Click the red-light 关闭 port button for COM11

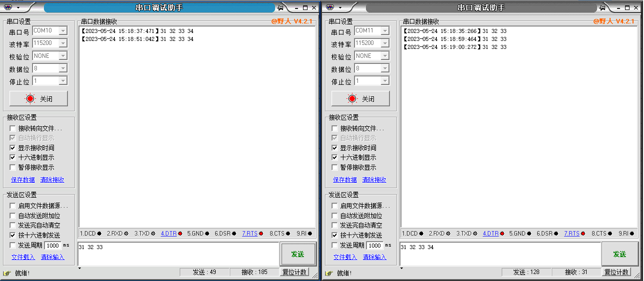point(361,99)
